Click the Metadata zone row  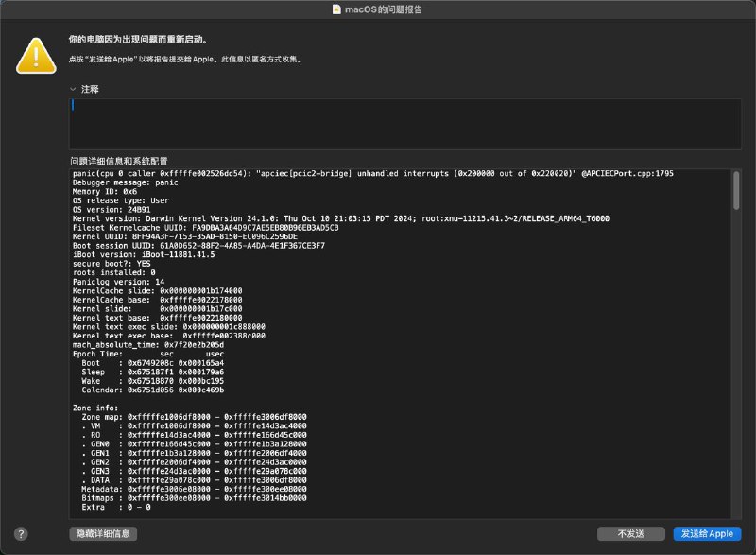(x=194, y=489)
